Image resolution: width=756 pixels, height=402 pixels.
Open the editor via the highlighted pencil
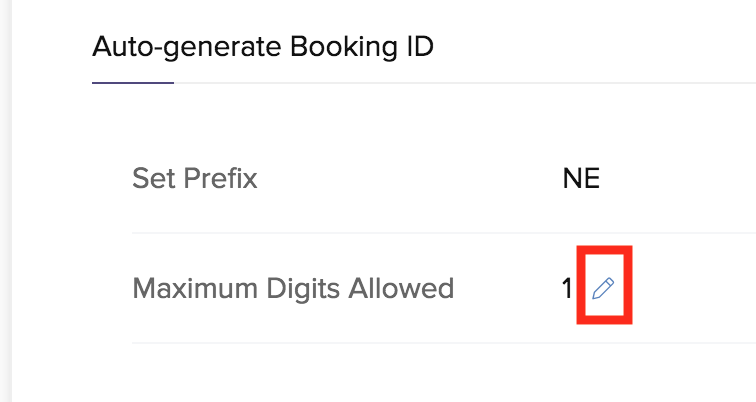click(x=603, y=288)
